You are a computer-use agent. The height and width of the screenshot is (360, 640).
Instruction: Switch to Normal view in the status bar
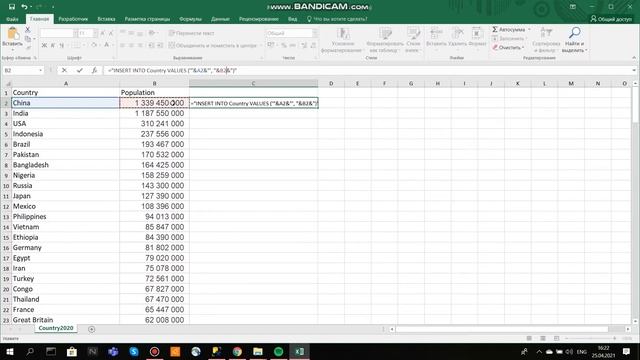tap(529, 338)
